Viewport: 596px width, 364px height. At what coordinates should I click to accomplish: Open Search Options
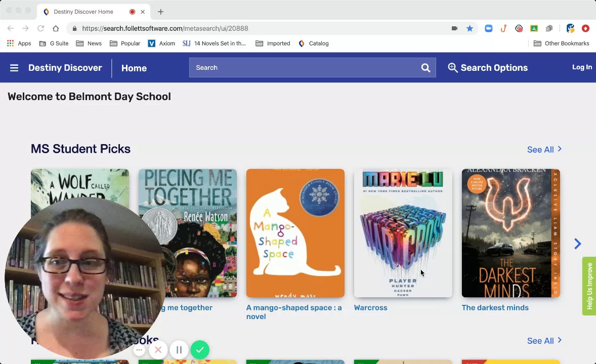point(488,68)
